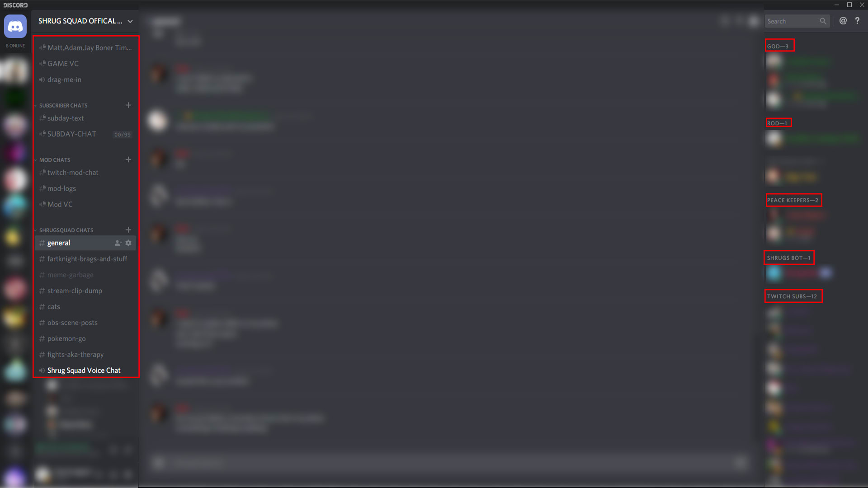Select the at-mention icon in the top right
Screen dimensions: 868x488
pyautogui.click(x=843, y=21)
